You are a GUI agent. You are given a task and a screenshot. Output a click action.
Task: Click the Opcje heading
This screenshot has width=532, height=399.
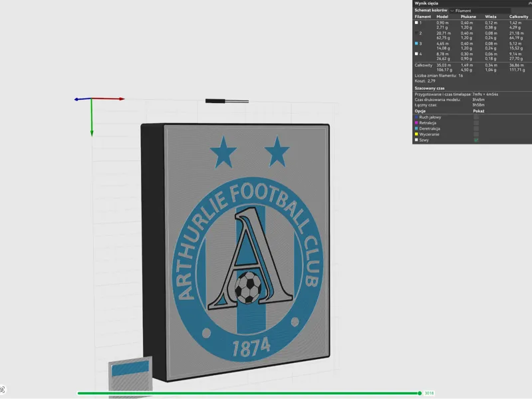pos(420,111)
